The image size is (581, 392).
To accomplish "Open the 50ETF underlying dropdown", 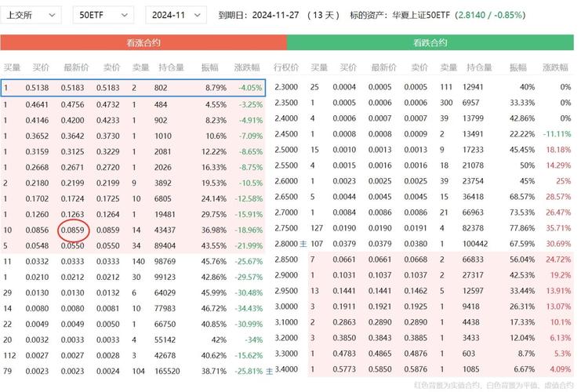I will (x=103, y=15).
